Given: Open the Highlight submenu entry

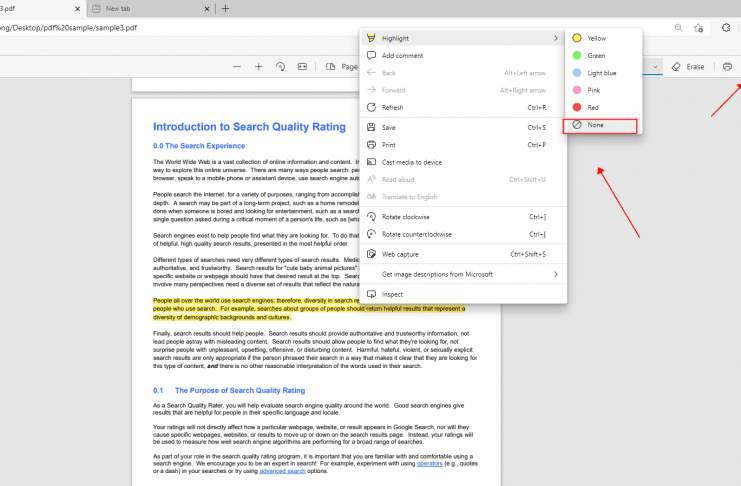Looking at the screenshot, I should pyautogui.click(x=463, y=38).
